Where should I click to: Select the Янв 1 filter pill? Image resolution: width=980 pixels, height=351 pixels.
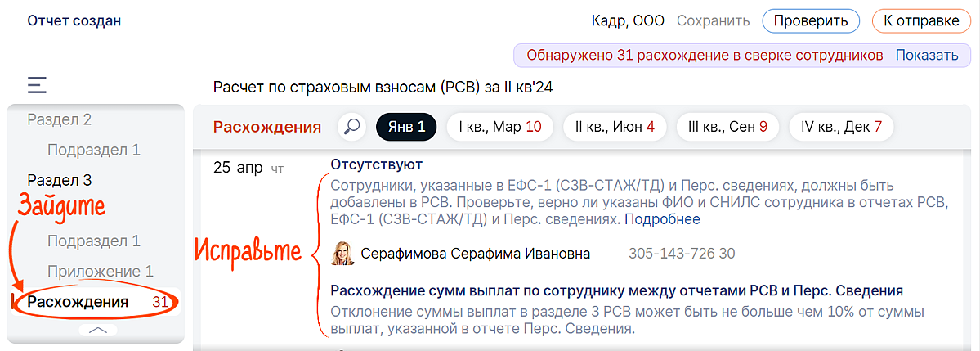pos(406,127)
